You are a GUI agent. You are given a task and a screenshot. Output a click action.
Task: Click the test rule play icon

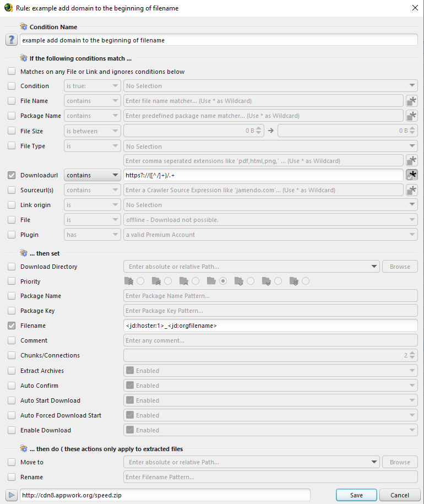(12, 495)
